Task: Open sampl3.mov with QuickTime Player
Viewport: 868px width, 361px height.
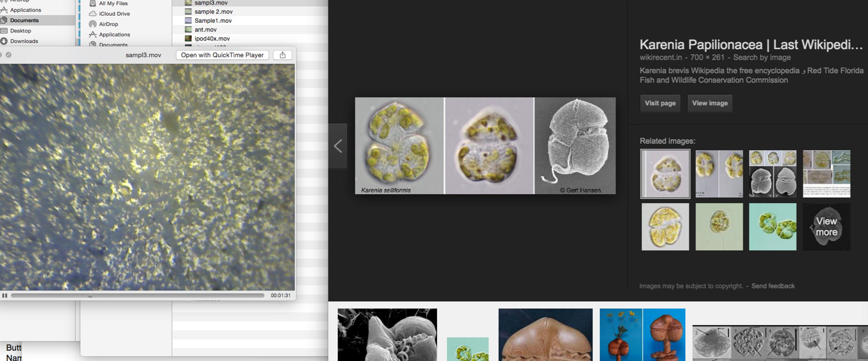Action: (x=222, y=55)
